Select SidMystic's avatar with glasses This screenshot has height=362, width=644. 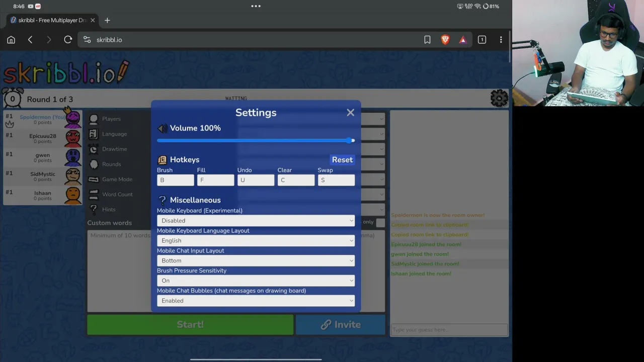pyautogui.click(x=73, y=177)
